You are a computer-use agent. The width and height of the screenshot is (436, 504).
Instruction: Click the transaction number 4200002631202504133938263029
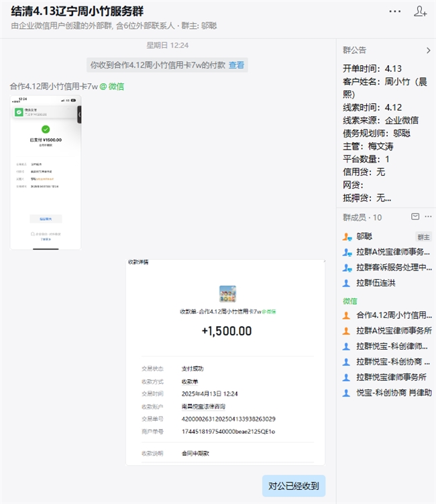229,419
